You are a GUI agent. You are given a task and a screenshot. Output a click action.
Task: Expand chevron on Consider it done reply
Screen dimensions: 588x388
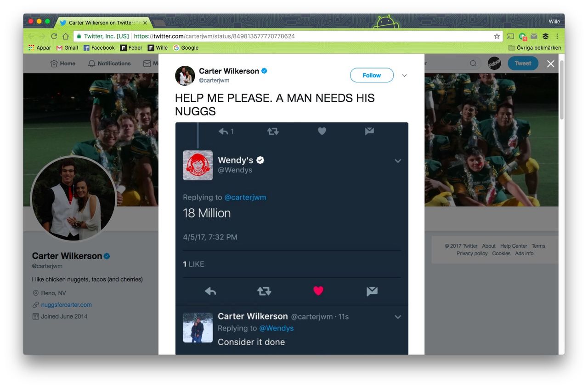(398, 317)
